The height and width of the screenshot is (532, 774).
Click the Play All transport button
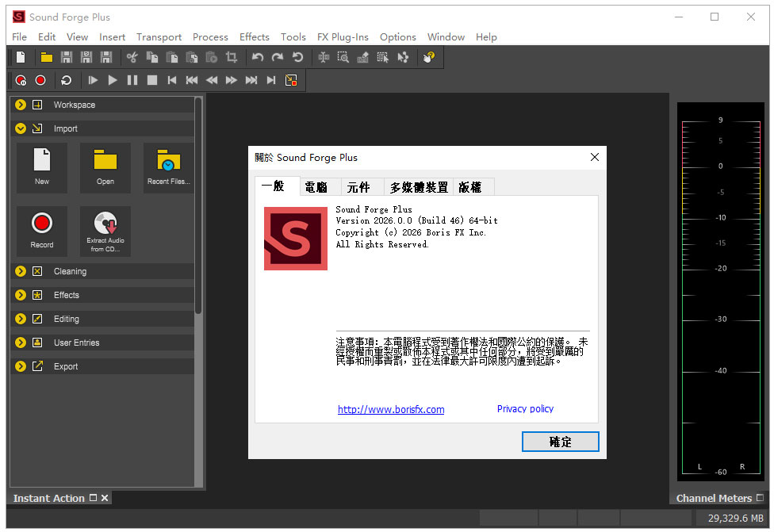93,80
